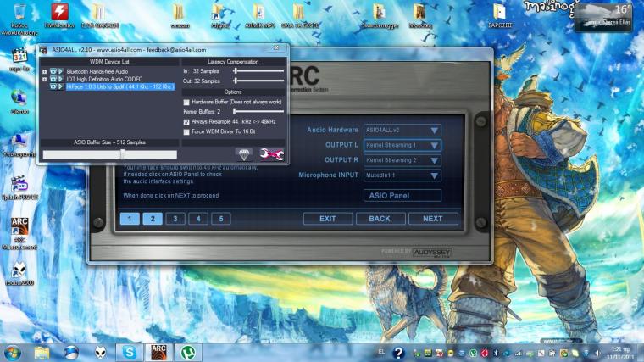Open Skype from the taskbar
The image size is (644, 362).
click(x=129, y=351)
